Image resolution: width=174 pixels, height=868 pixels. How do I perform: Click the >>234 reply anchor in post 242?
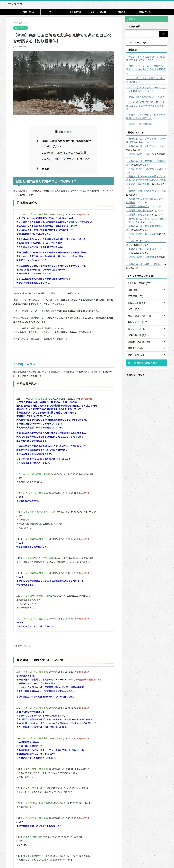[20, 577]
